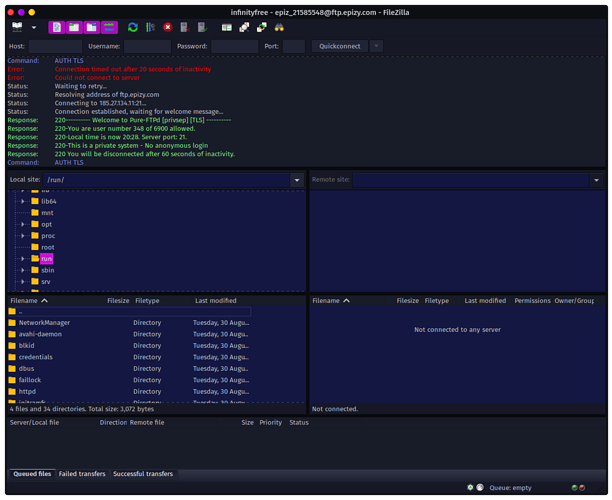
Task: Expand the opt folder in tree
Action: [x=23, y=224]
